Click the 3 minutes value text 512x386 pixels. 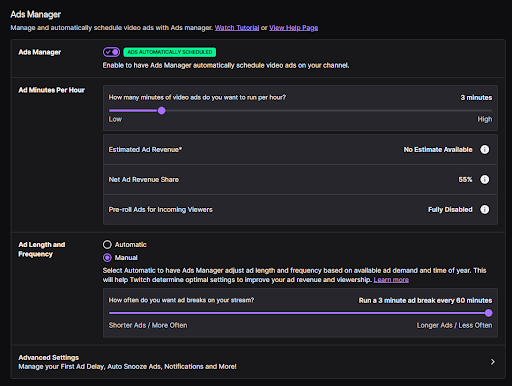(476, 97)
